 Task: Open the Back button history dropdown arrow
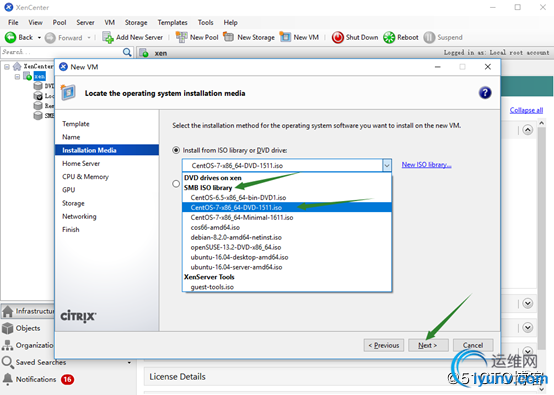pyautogui.click(x=39, y=37)
